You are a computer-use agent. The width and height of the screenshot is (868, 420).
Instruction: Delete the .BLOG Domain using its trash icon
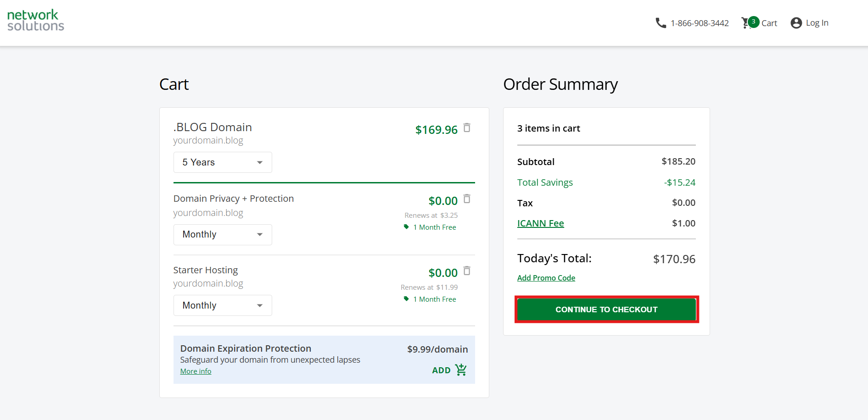pos(467,128)
